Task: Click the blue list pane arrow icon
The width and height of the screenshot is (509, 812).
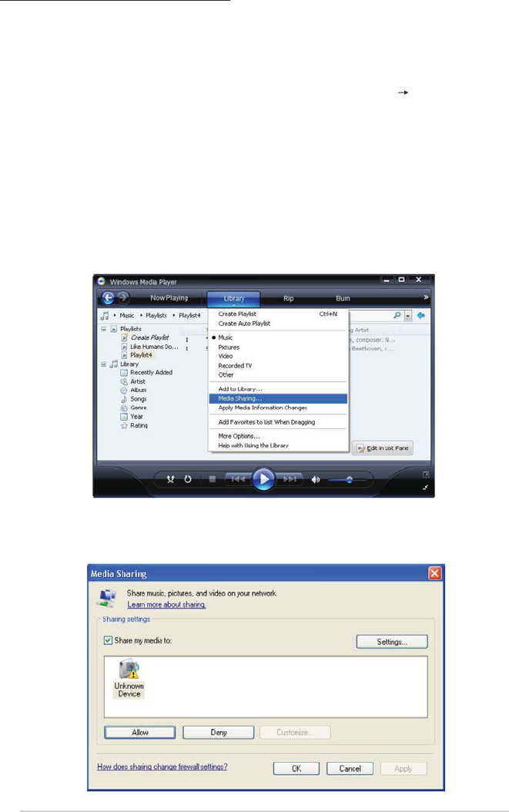Action: (421, 315)
